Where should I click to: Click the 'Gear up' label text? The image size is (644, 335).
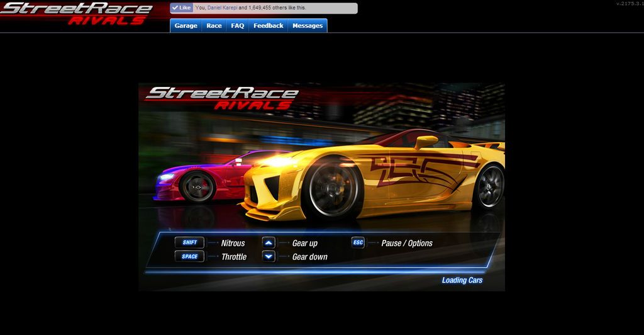coord(305,243)
